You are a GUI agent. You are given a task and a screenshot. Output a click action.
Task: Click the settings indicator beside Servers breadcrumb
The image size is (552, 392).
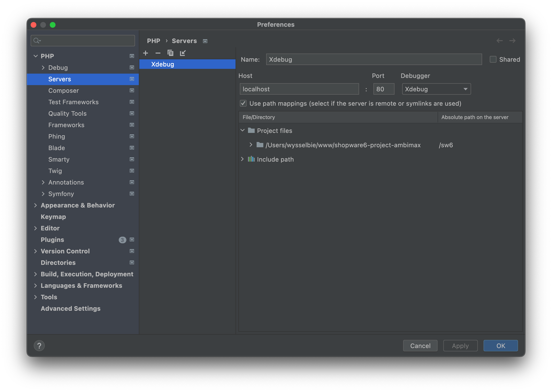click(205, 41)
